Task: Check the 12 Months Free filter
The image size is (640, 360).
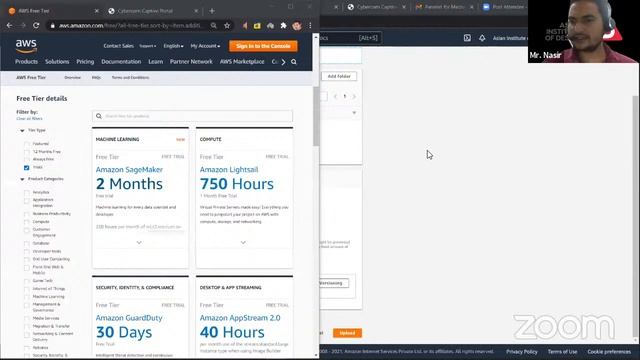Action: 27,151
